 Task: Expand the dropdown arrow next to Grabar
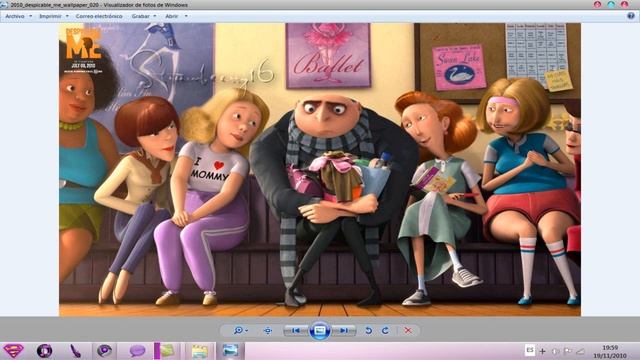point(155,16)
